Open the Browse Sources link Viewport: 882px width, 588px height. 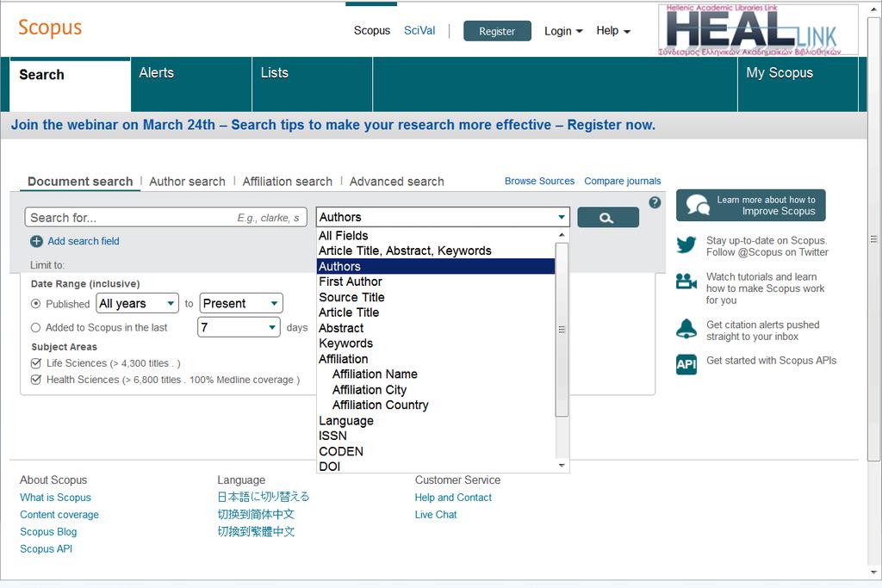[539, 181]
